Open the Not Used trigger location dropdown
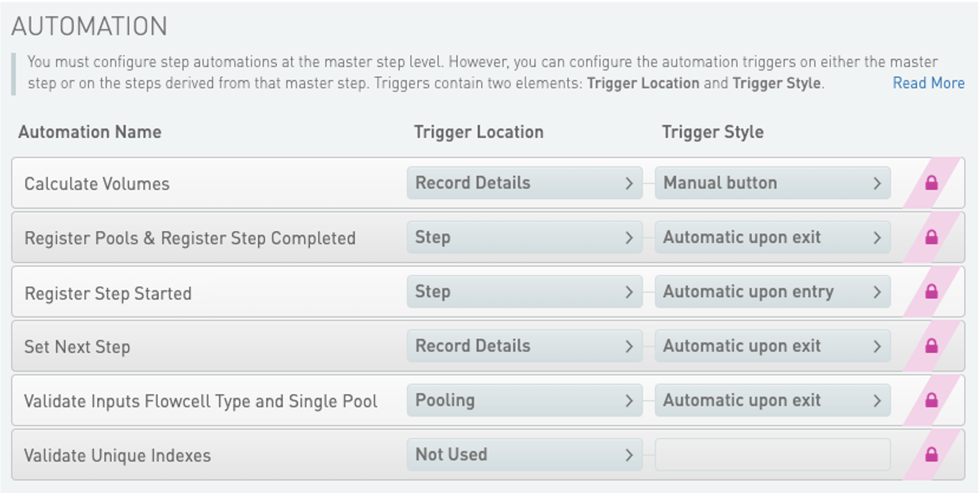This screenshot has height=493, width=980. coord(524,455)
